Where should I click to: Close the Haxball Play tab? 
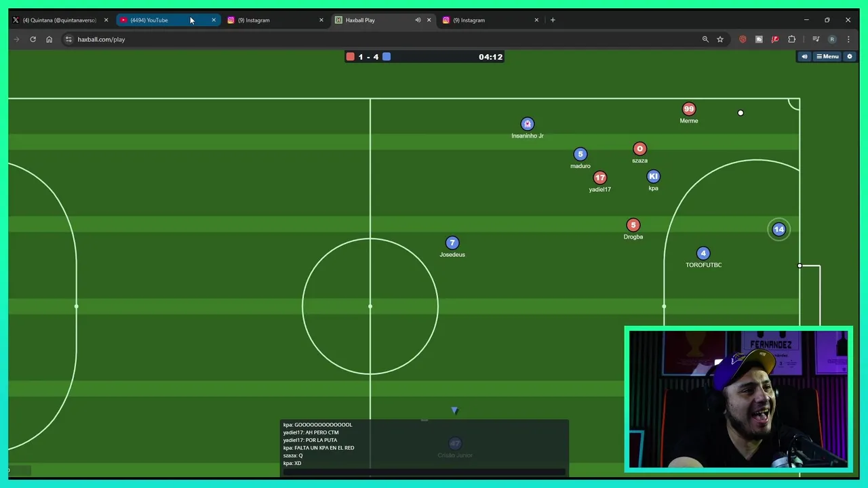click(429, 20)
